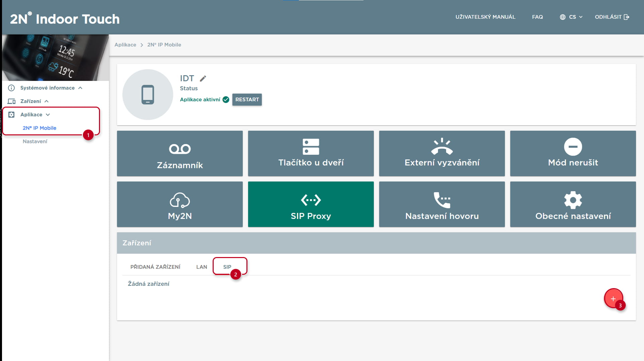Viewport: 644px width, 361px height.
Task: Click the 2N IP Mobile breadcrumb
Action: point(164,45)
